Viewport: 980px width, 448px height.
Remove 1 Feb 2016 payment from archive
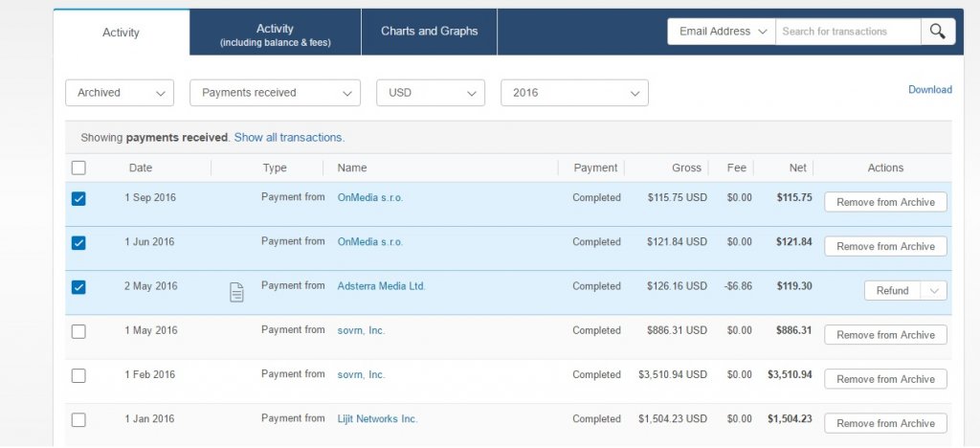(x=885, y=379)
